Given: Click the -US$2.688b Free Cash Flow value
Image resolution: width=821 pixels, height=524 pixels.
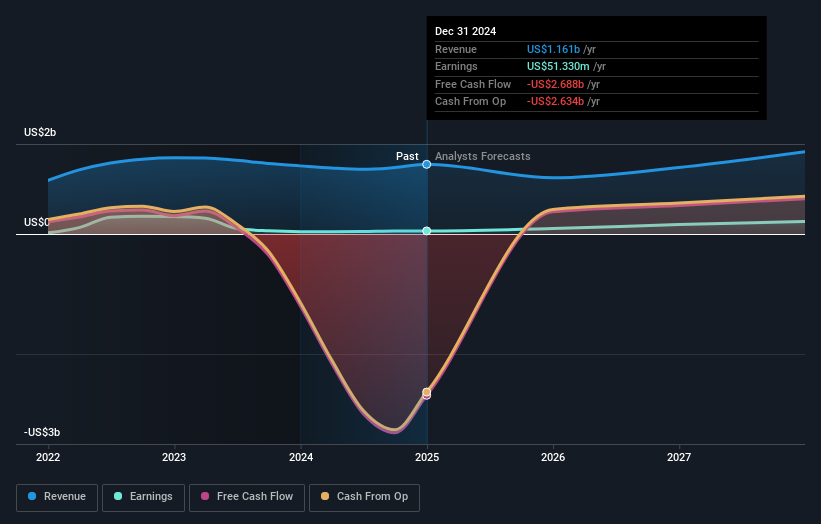Looking at the screenshot, I should pyautogui.click(x=555, y=84).
